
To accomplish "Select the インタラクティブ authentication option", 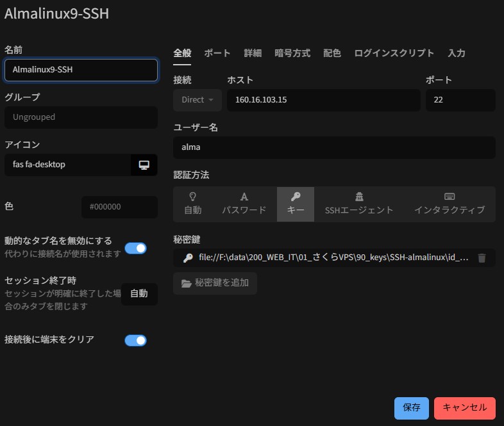I will (x=449, y=204).
